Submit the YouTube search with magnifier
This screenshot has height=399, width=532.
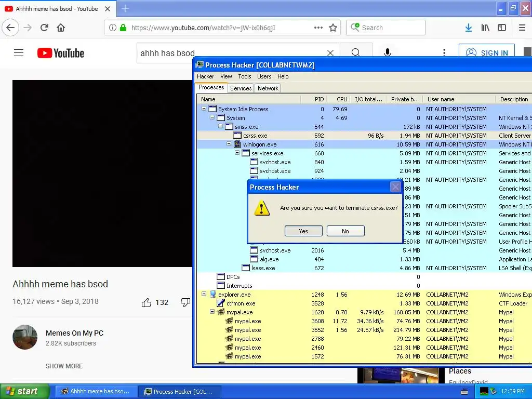[355, 52]
